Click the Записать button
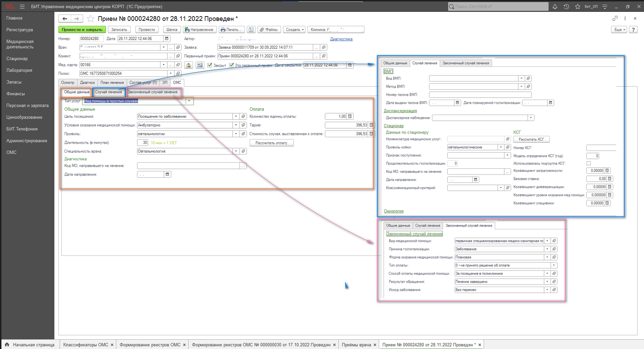The width and height of the screenshot is (644, 349). click(119, 29)
